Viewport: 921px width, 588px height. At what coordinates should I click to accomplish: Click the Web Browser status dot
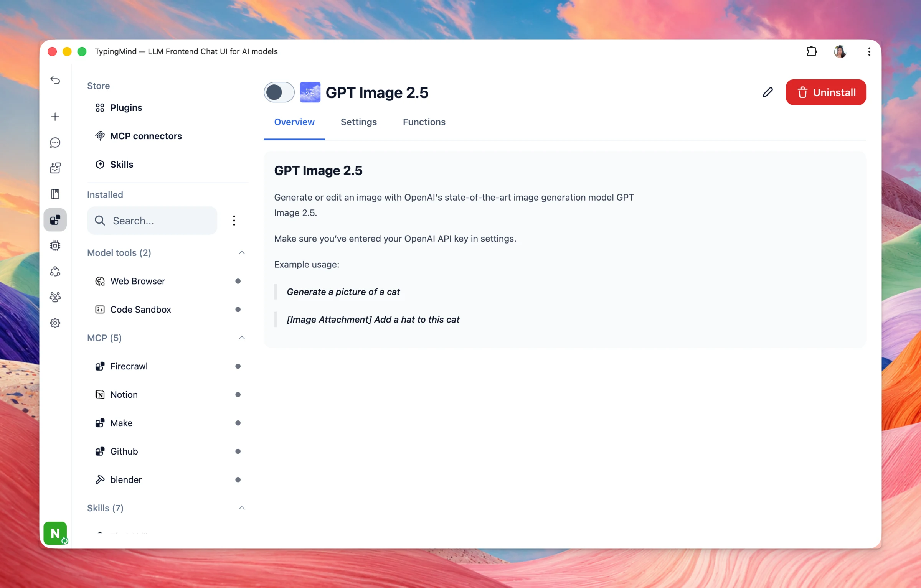click(x=238, y=281)
